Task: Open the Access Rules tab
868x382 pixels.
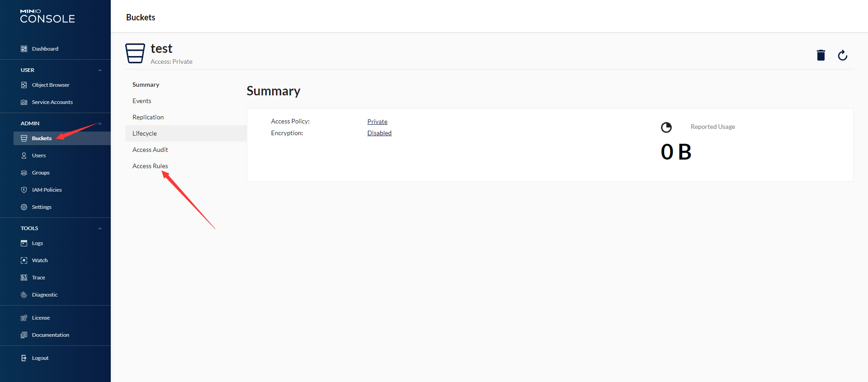Action: (x=186, y=166)
